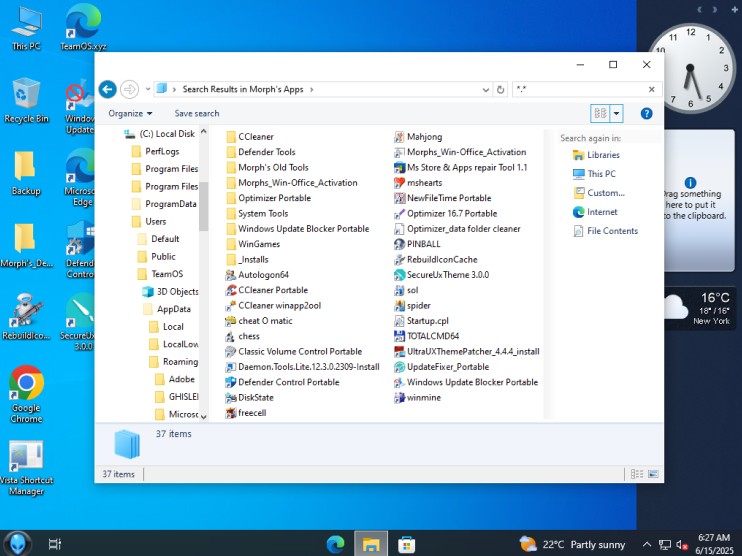Select Defender Control Portable result
The image size is (742, 556).
pyautogui.click(x=283, y=382)
